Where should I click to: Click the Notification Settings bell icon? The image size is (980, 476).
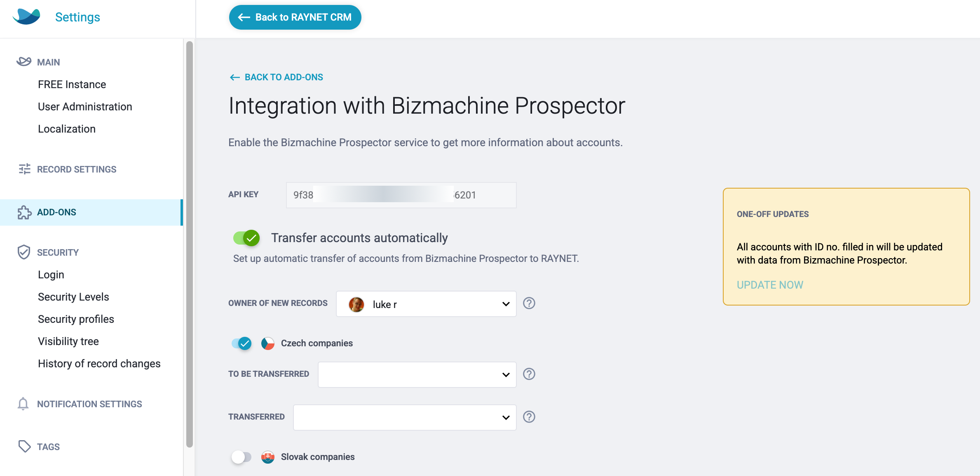(23, 404)
